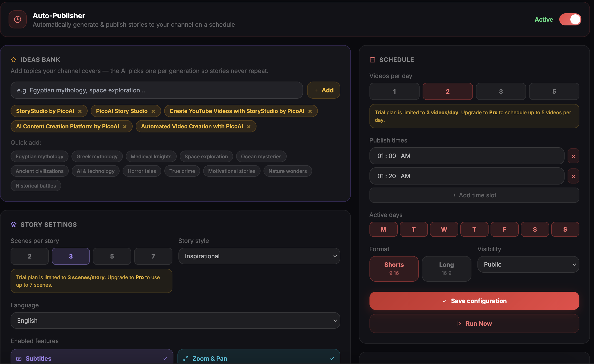This screenshot has height=364, width=594.
Task: Select Long 16:9 format
Action: click(x=447, y=269)
